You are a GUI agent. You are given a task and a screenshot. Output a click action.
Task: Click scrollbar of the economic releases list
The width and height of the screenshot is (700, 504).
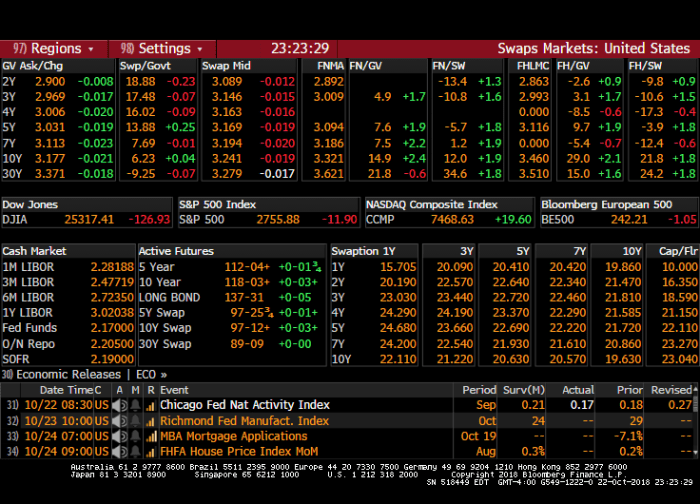coord(695,421)
